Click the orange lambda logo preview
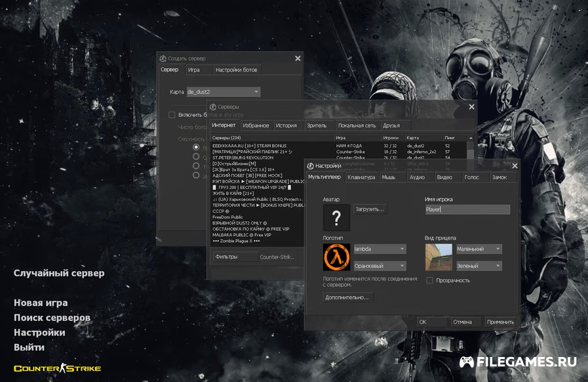Screen dimensions: 588x382 point(336,257)
